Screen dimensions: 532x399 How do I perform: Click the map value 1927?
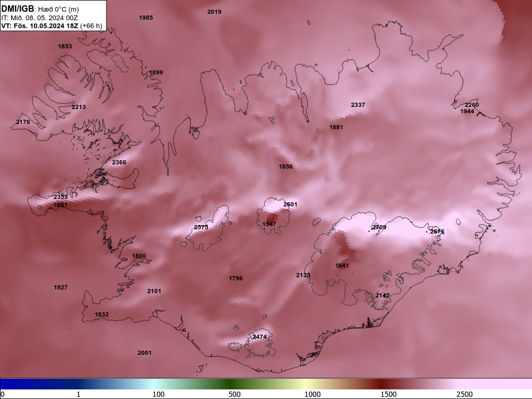[x=61, y=287]
